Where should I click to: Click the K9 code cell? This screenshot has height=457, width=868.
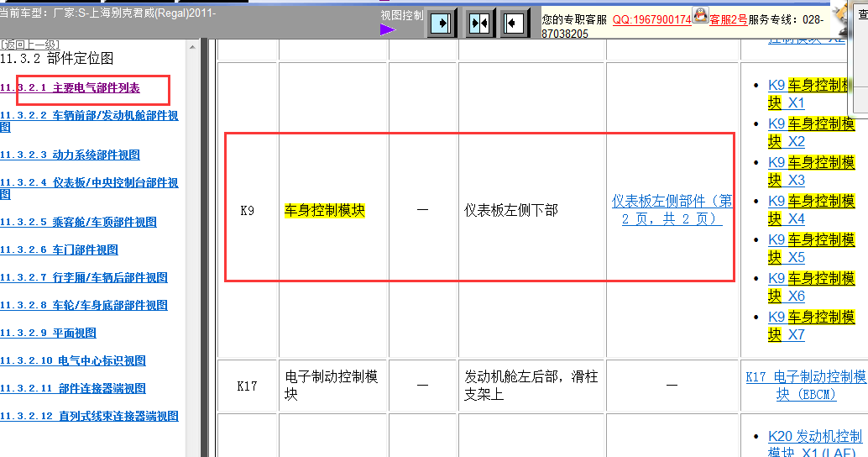[248, 211]
